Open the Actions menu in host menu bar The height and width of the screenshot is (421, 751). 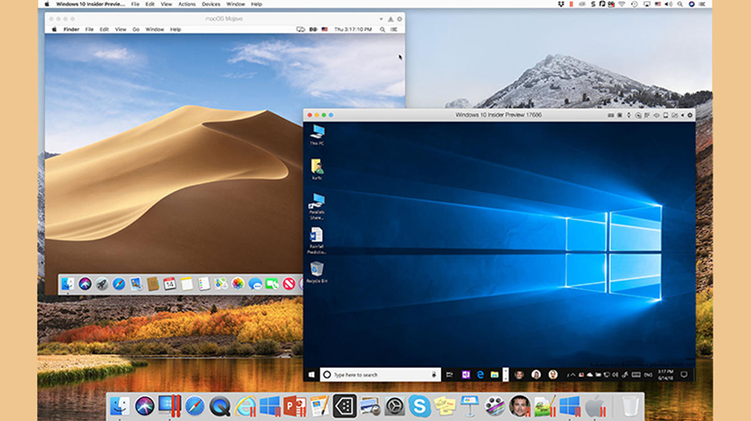[x=187, y=4]
